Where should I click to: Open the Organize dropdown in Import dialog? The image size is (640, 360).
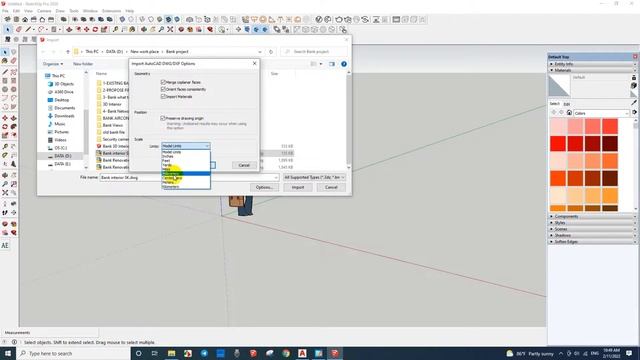coord(53,64)
